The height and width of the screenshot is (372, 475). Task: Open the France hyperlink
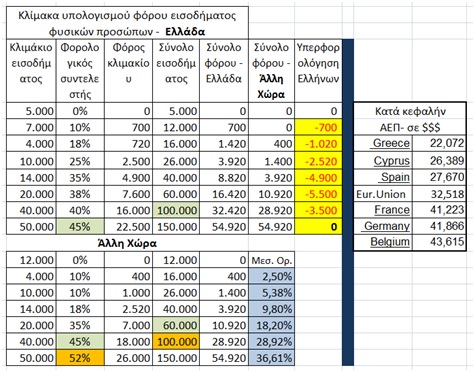[x=392, y=210]
